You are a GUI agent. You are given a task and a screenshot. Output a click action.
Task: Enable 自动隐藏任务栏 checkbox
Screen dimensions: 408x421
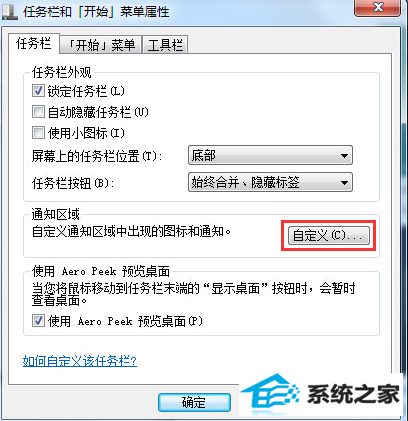[38, 112]
